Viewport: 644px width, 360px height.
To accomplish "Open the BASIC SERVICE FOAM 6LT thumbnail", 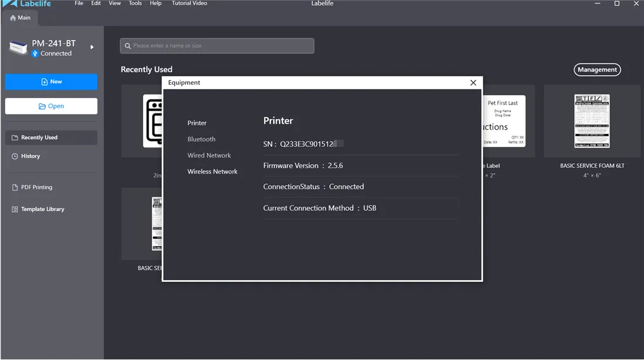I will tap(592, 121).
